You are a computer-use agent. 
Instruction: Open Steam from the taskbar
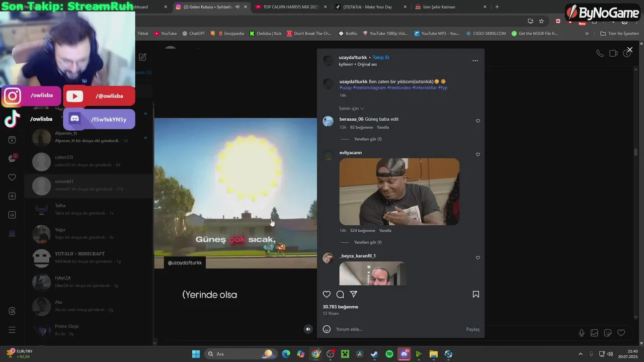coord(374,354)
